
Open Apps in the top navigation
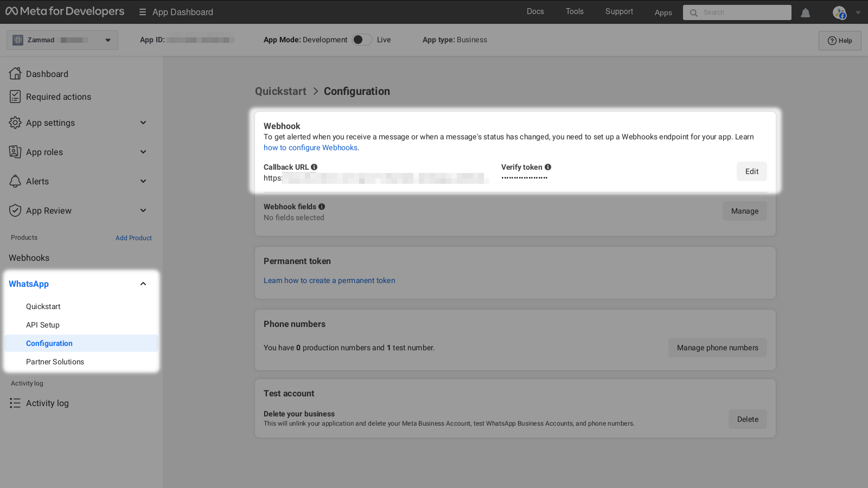tap(663, 12)
